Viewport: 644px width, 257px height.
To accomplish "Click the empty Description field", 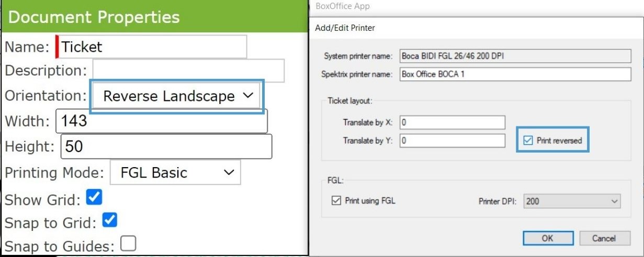I will [x=188, y=71].
